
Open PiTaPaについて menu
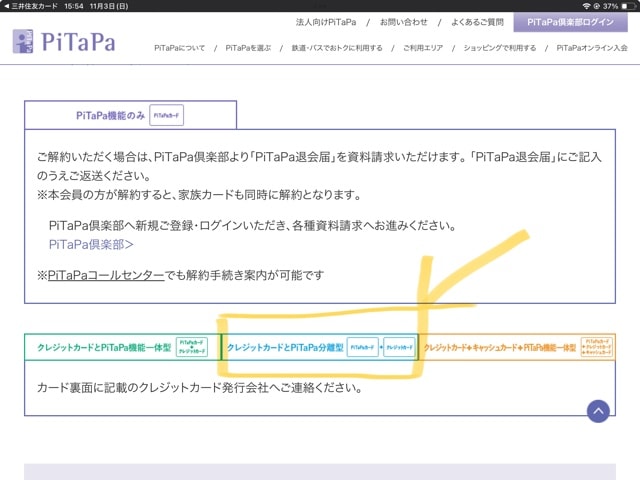(180, 48)
